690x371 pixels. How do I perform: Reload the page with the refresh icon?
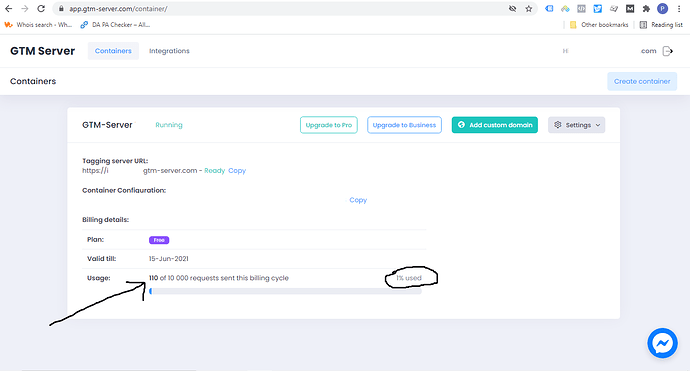41,9
